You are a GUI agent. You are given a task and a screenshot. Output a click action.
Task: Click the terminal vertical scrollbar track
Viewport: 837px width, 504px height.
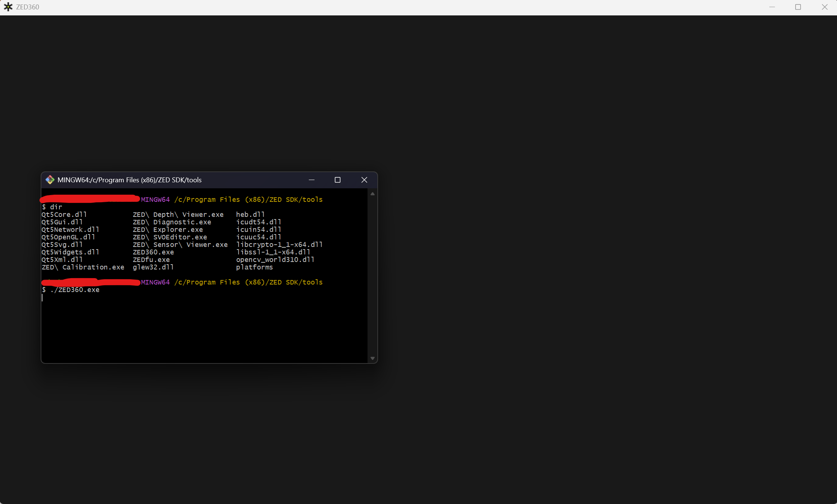[x=372, y=276]
